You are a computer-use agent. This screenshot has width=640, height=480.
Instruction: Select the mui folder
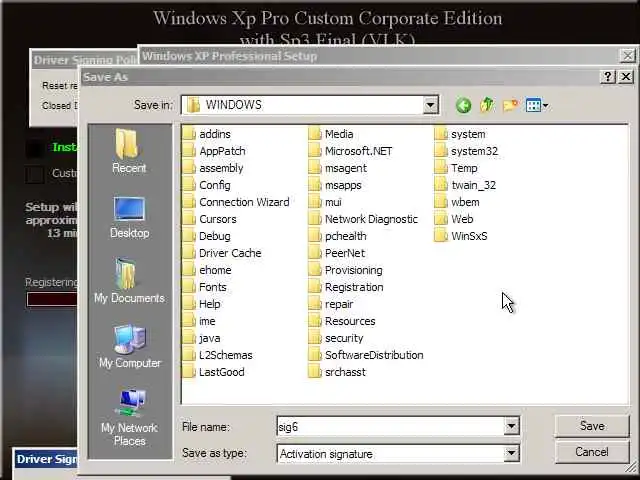coord(325,202)
